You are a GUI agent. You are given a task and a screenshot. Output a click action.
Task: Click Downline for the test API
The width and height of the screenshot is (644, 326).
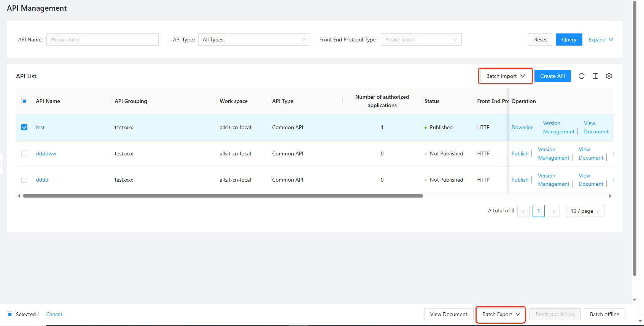[x=523, y=127]
